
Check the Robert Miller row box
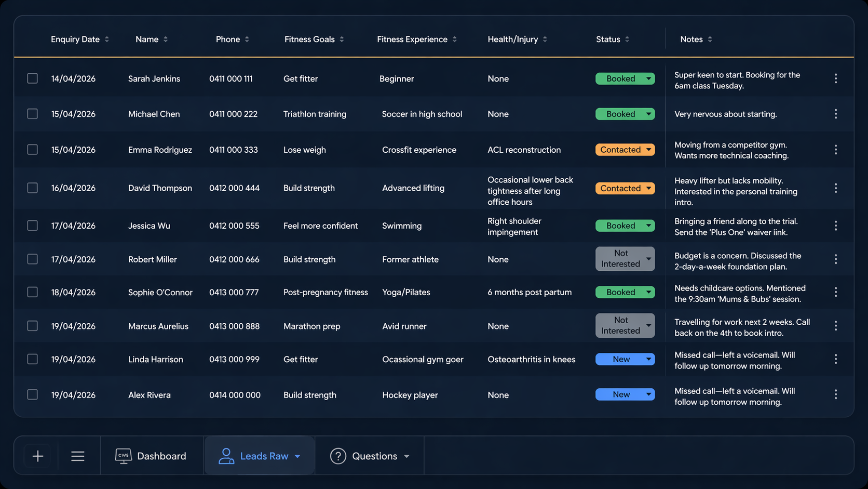click(32, 259)
